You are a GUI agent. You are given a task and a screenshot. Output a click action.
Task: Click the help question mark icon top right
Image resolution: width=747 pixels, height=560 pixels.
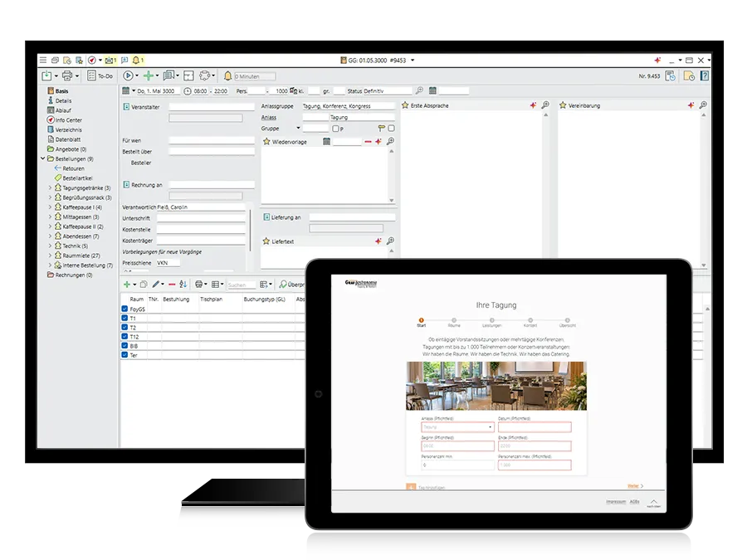(705, 75)
